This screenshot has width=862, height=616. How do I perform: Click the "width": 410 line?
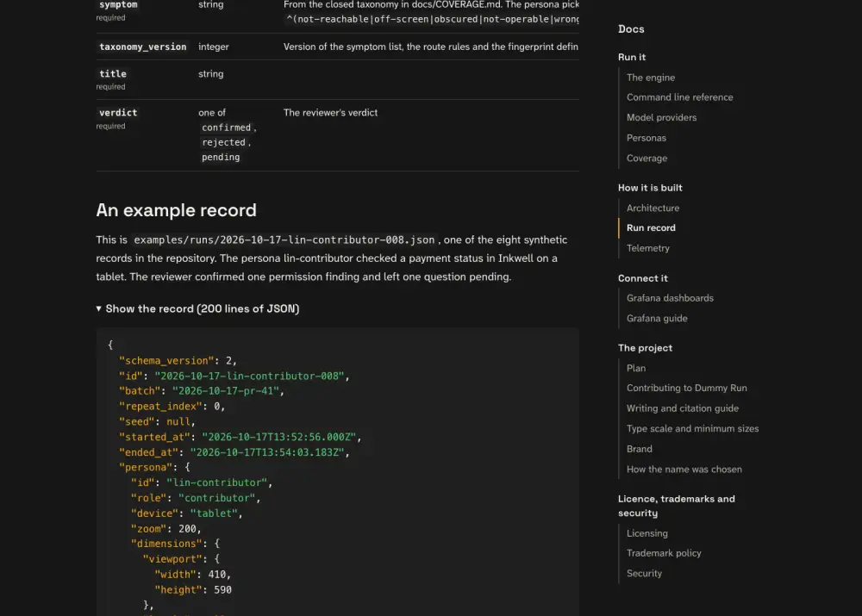[x=193, y=575]
